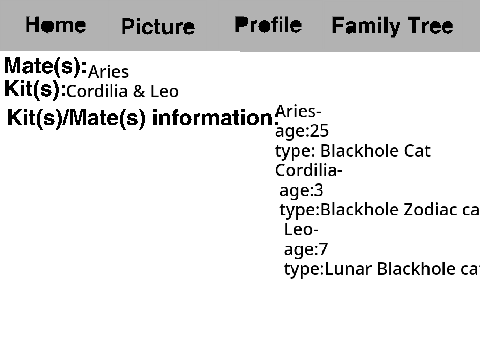
Task: Click the age:7 line
Action: coord(306,250)
